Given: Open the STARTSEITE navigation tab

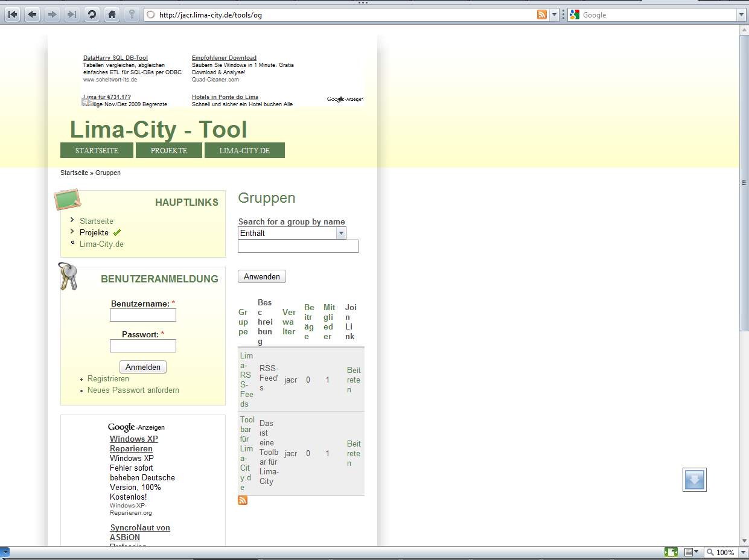Looking at the screenshot, I should (97, 150).
